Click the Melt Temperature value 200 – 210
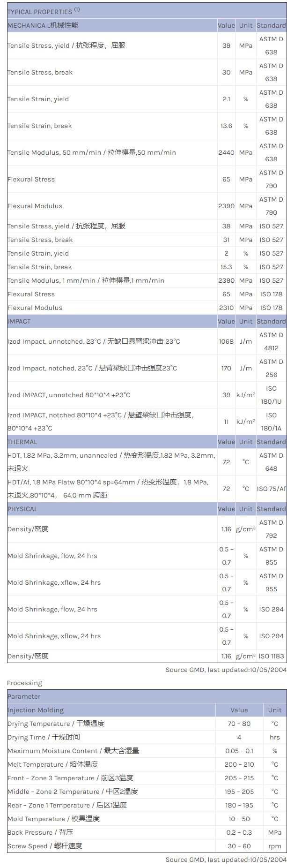 [239, 764]
